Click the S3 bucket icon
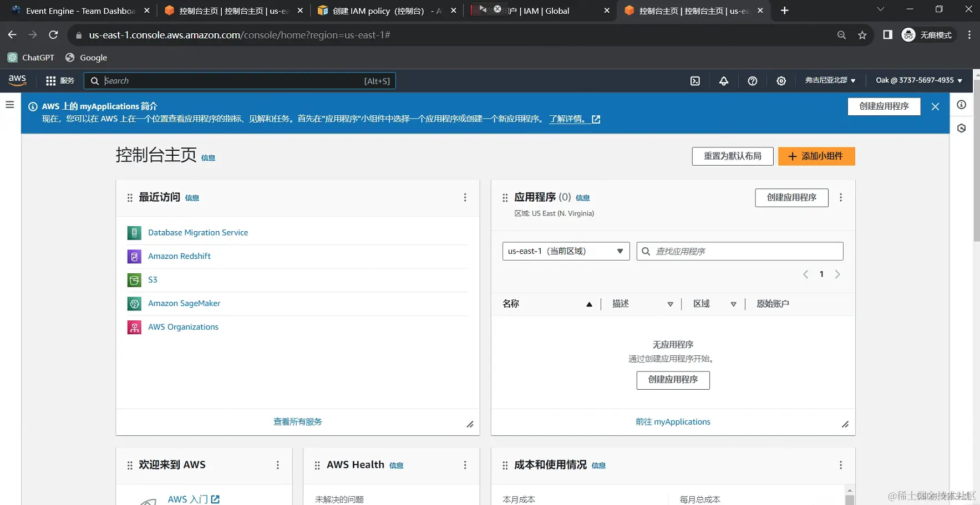The width and height of the screenshot is (980, 505). (x=134, y=280)
